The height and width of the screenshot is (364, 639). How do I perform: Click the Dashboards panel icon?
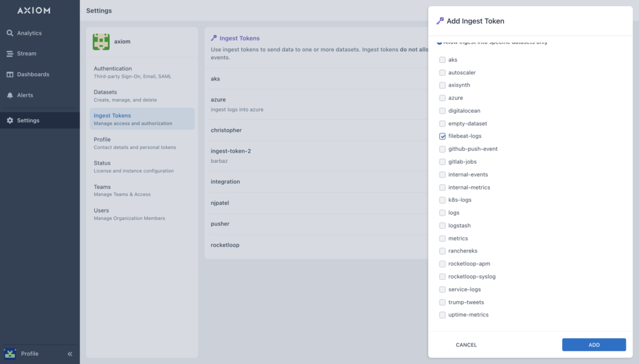10,75
